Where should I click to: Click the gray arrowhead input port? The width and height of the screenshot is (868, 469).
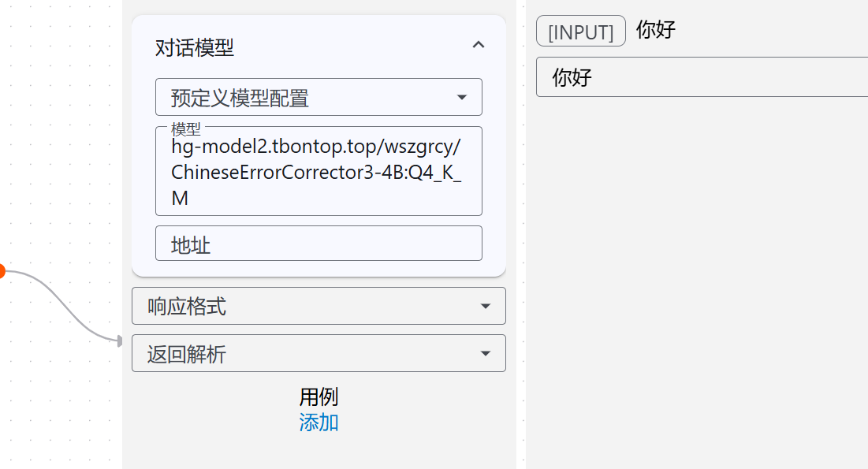[x=120, y=341]
